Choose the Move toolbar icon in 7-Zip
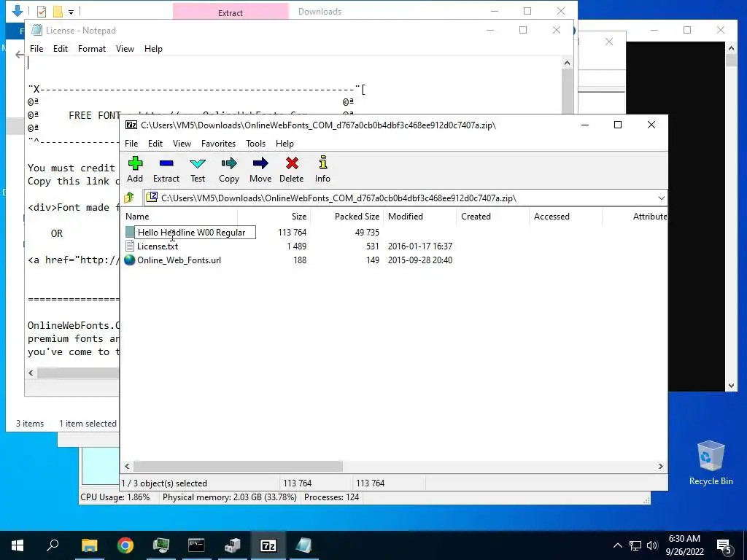This screenshot has height=560, width=747. [x=260, y=169]
